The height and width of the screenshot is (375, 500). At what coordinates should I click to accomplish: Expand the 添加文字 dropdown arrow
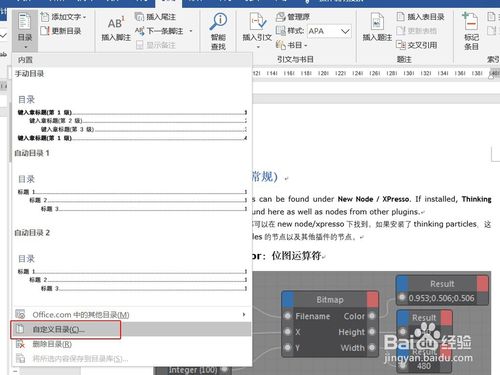85,17
